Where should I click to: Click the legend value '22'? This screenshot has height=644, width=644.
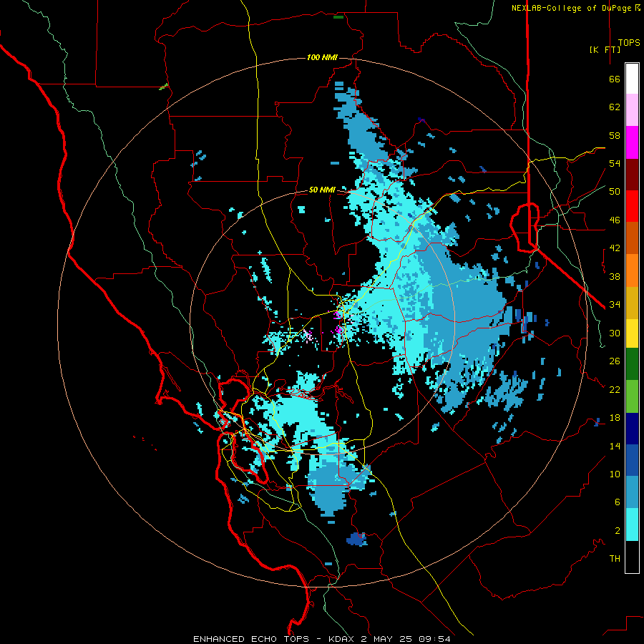click(615, 389)
